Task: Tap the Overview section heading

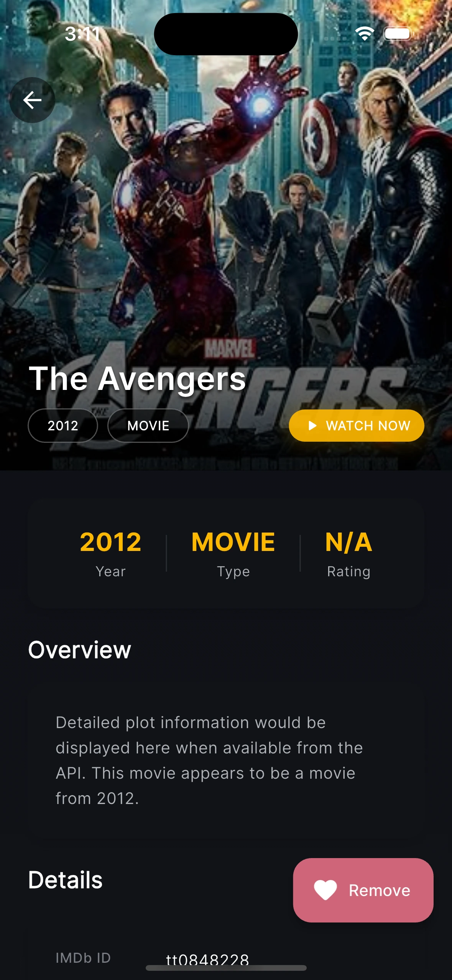Action: point(80,650)
